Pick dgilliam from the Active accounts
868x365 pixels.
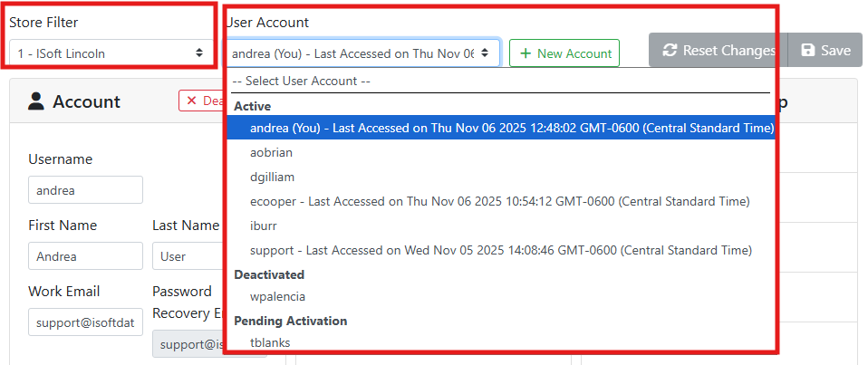272,177
